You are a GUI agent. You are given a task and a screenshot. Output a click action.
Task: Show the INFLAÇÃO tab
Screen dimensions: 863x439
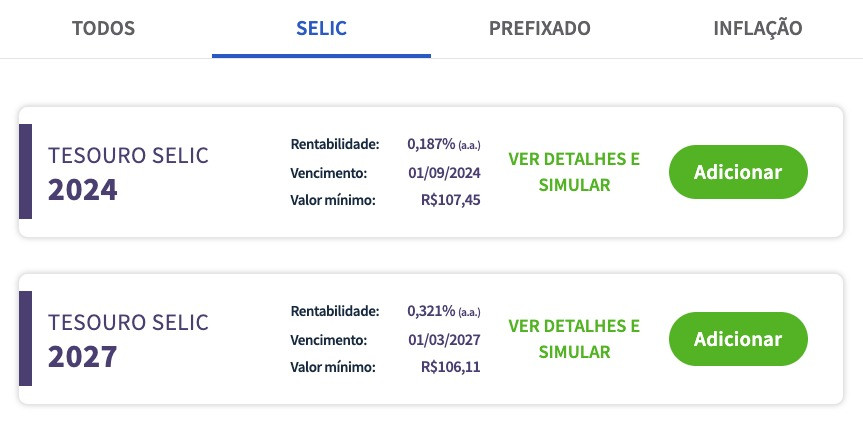[x=758, y=27]
